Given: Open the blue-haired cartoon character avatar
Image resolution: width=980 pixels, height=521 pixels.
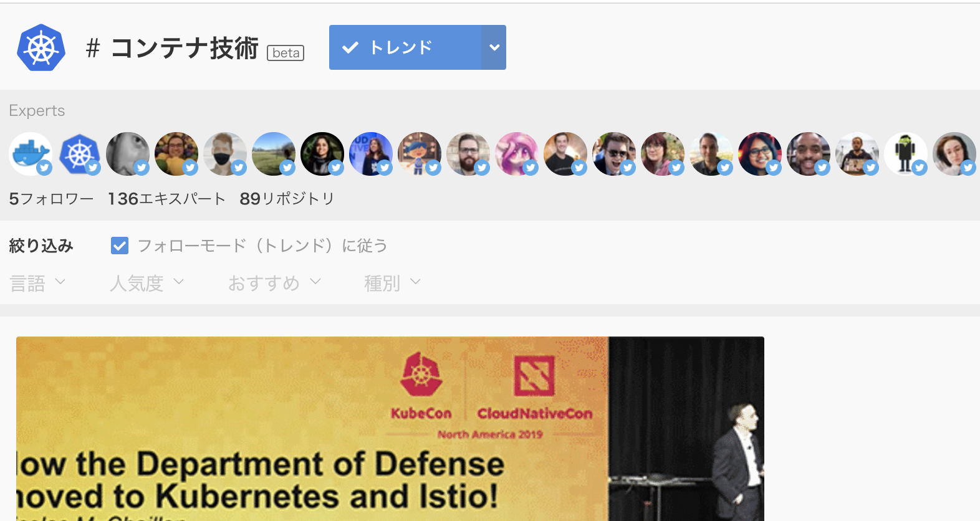Looking at the screenshot, I should (420, 154).
